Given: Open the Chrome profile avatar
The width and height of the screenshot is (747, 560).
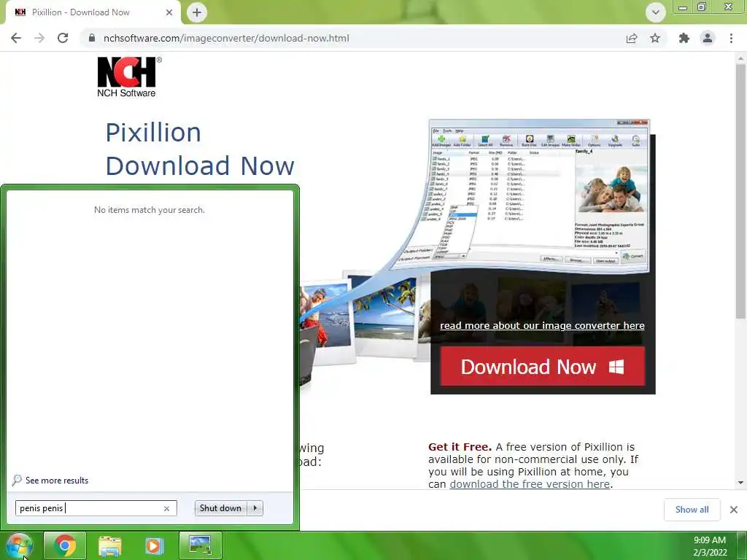Looking at the screenshot, I should pos(708,38).
